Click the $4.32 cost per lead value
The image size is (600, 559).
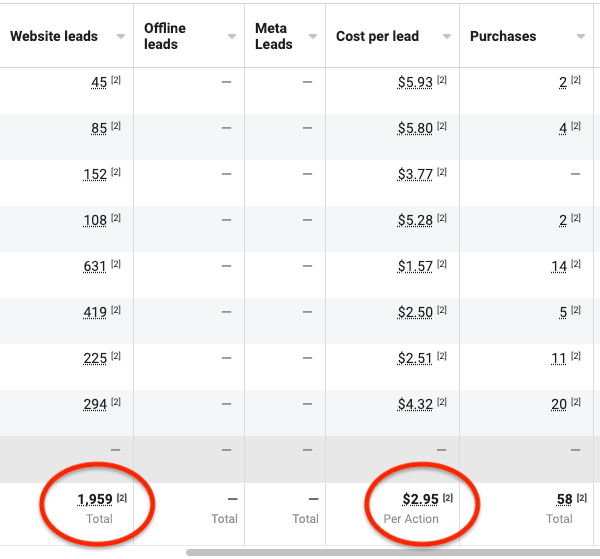click(x=415, y=404)
